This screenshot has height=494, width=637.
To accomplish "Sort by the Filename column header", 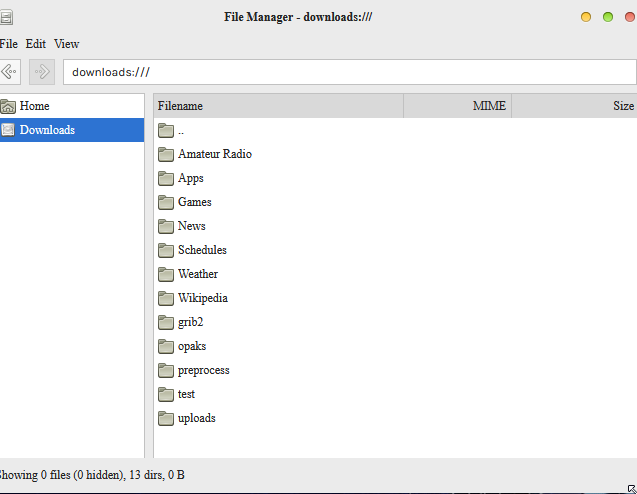I will [278, 106].
